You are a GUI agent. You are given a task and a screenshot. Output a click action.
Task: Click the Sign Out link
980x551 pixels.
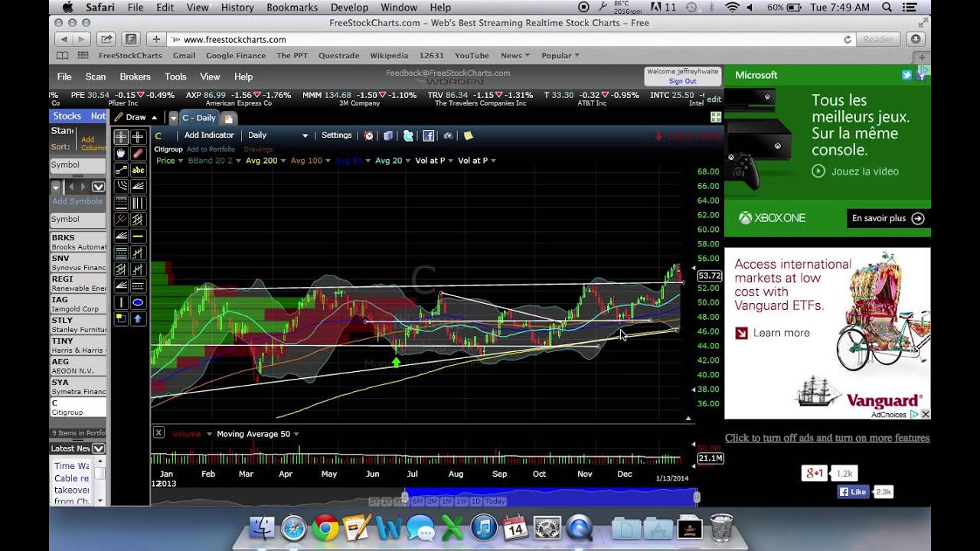(x=682, y=81)
